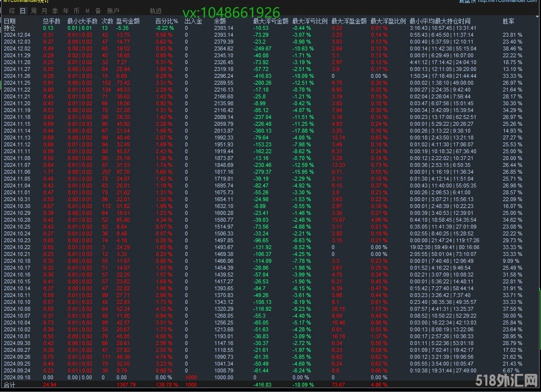The image size is (541, 392).
Task: Click the total lots 24.94
Action: [x=50, y=385]
